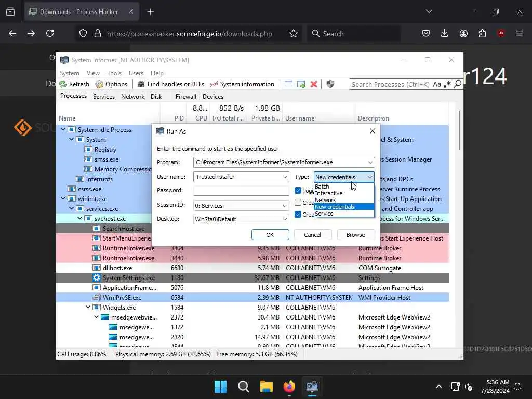Image resolution: width=532 pixels, height=399 pixels.
Task: Open the Tools menu
Action: pos(114,73)
